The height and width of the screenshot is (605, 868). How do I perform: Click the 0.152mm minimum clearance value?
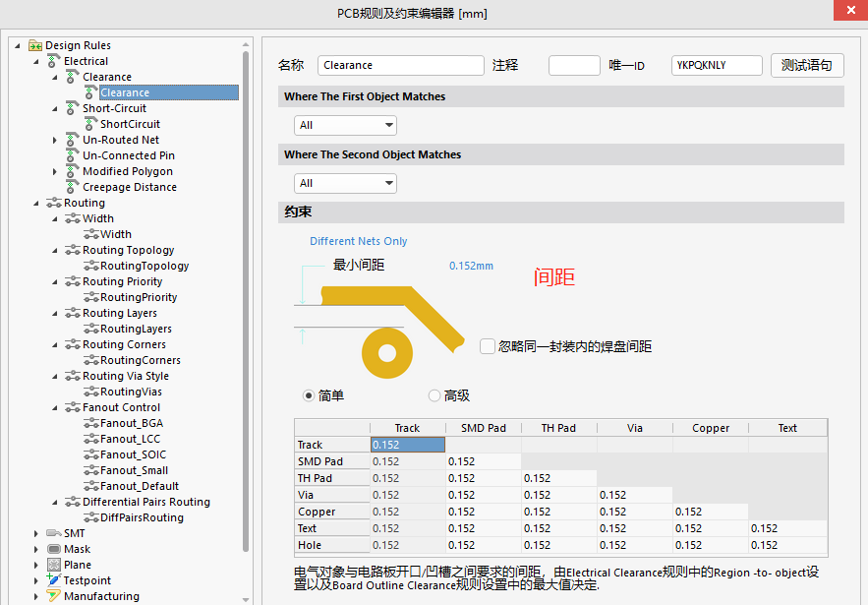pos(471,266)
